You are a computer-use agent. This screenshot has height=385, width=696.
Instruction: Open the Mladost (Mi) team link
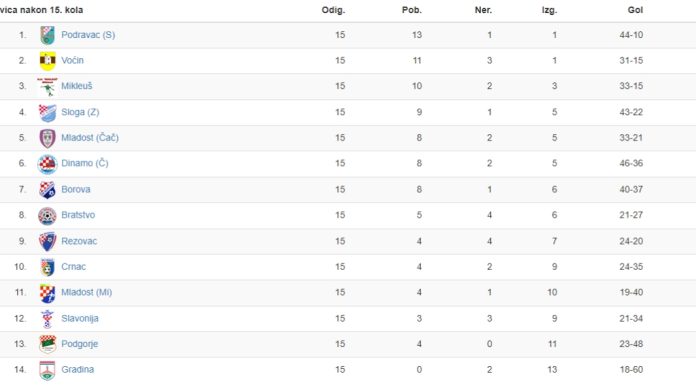(x=87, y=293)
